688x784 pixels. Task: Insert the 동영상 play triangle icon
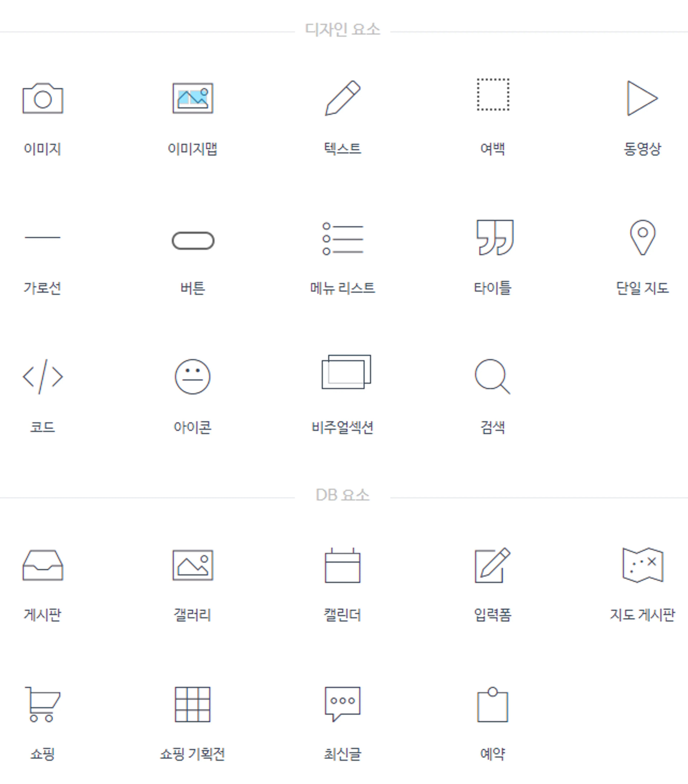click(643, 98)
